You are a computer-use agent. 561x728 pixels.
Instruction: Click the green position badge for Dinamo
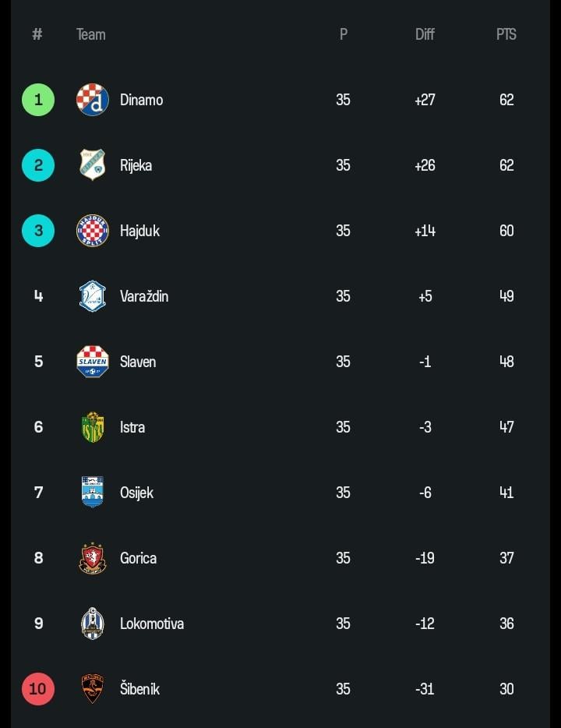tap(38, 100)
